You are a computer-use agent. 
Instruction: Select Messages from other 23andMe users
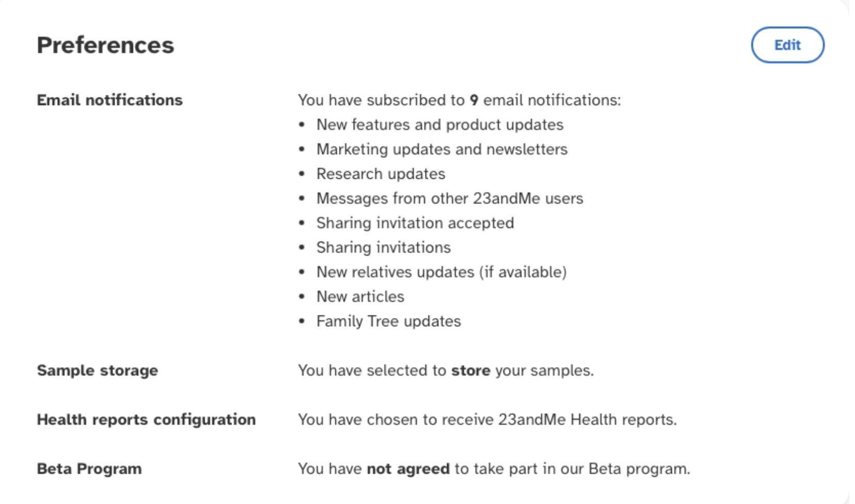tap(449, 198)
